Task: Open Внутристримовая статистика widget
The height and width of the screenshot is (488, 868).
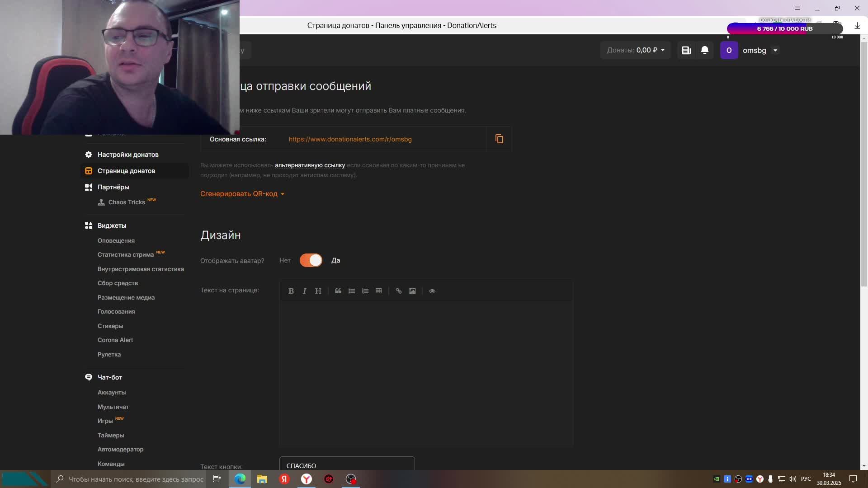Action: (x=141, y=269)
